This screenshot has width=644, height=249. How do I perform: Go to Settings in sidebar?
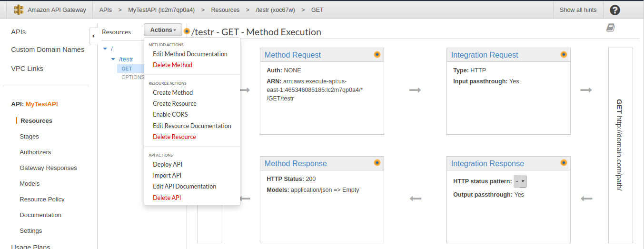coord(31,230)
